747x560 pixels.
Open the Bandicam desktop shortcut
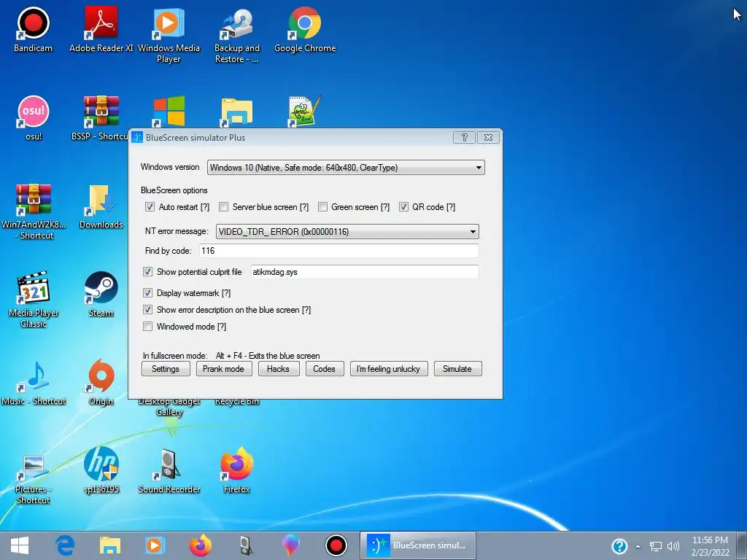[33, 28]
